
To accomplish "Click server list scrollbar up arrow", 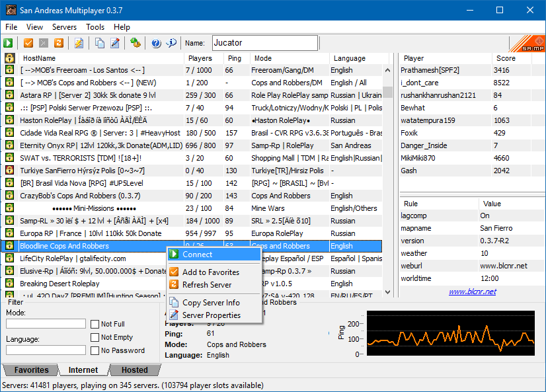I will coord(387,70).
